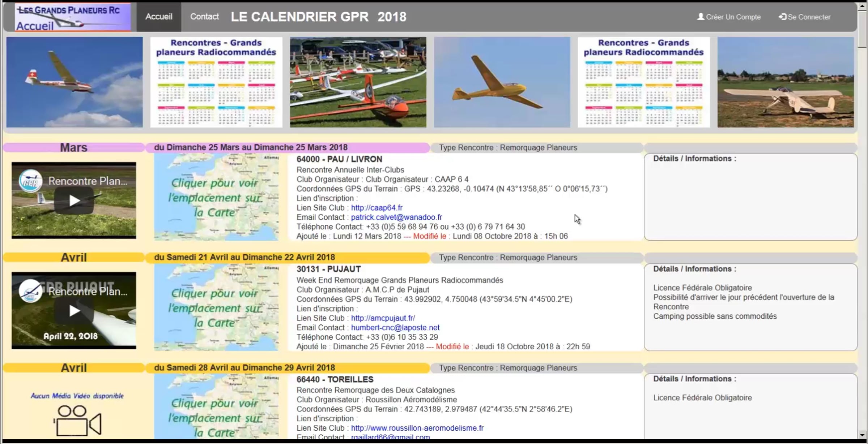
Task: Click the '64000 - PAU / LIVRON' title
Action: coord(339,159)
